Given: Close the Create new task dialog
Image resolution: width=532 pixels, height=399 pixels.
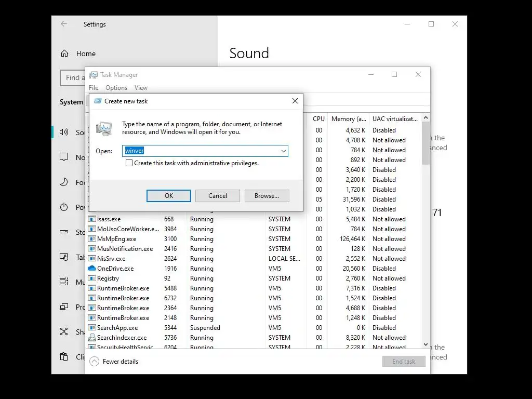Looking at the screenshot, I should pyautogui.click(x=295, y=101).
